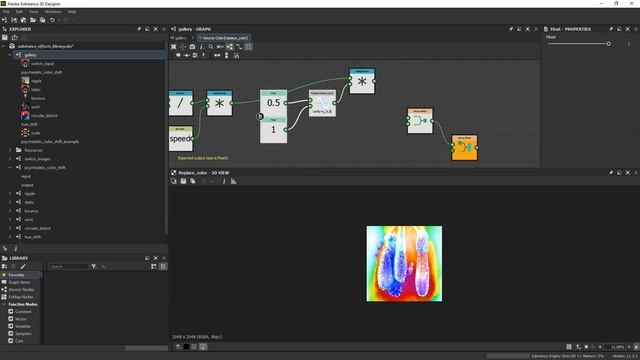
Task: Select Atomic Nodes library category
Action: click(x=21, y=290)
